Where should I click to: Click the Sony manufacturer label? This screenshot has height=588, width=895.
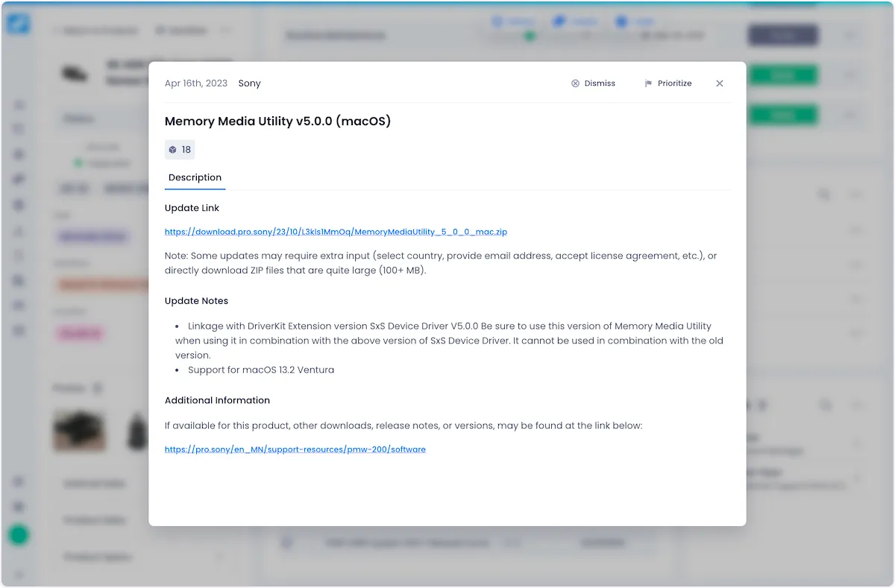[249, 83]
